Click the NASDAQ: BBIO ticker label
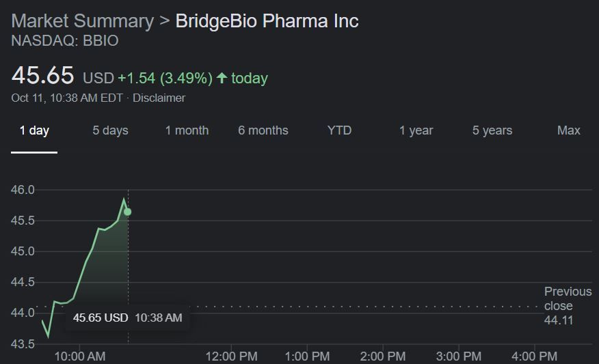 point(65,41)
